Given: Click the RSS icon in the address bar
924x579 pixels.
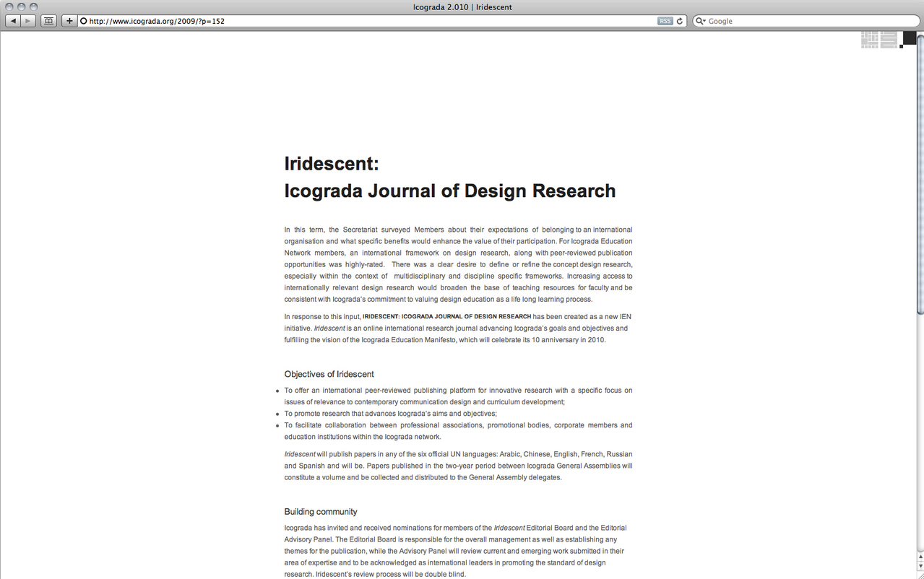Looking at the screenshot, I should point(664,21).
